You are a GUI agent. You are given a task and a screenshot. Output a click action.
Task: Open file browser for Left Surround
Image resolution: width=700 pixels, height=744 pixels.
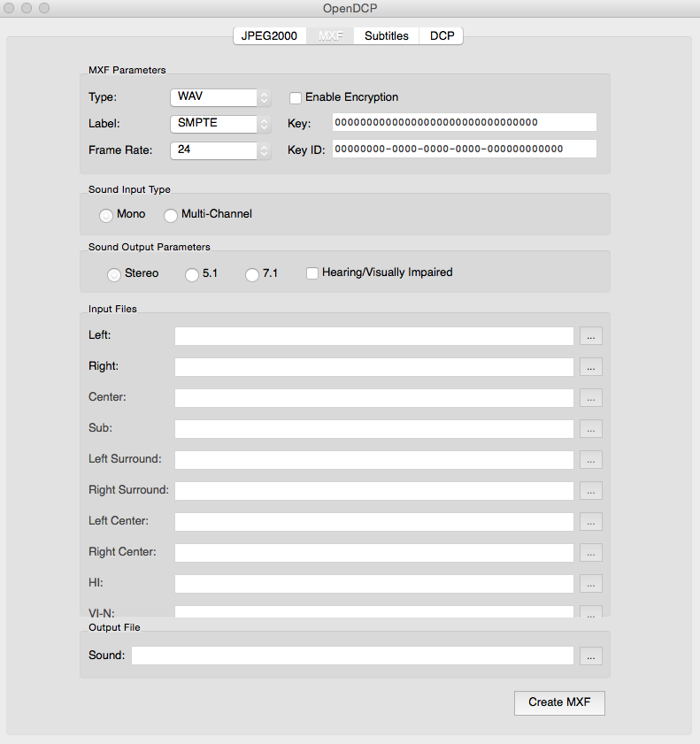(591, 460)
